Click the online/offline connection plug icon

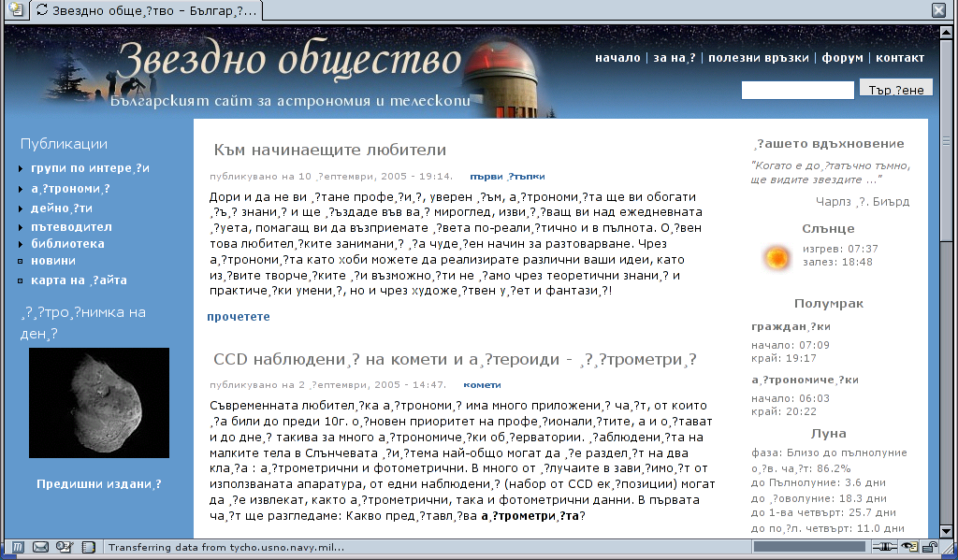(886, 547)
